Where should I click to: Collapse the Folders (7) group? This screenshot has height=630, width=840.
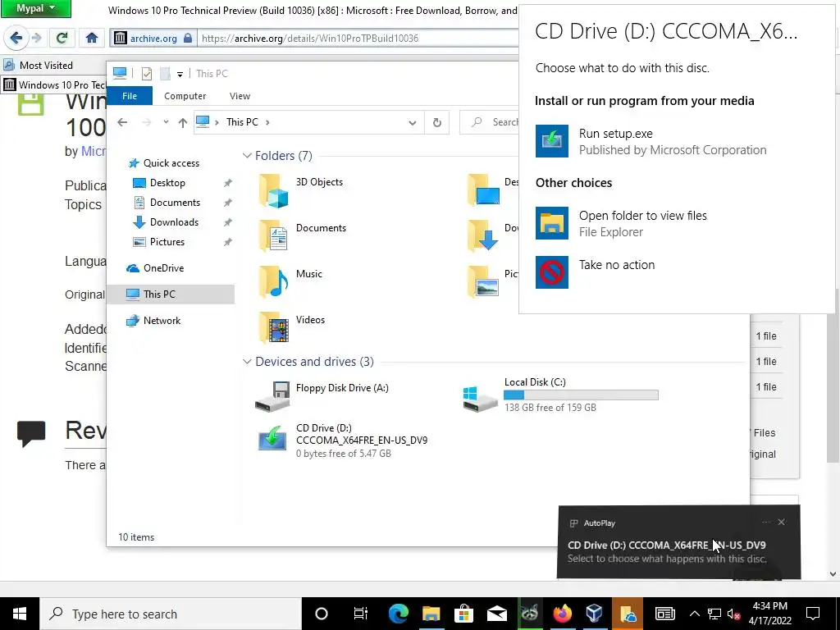tap(247, 155)
